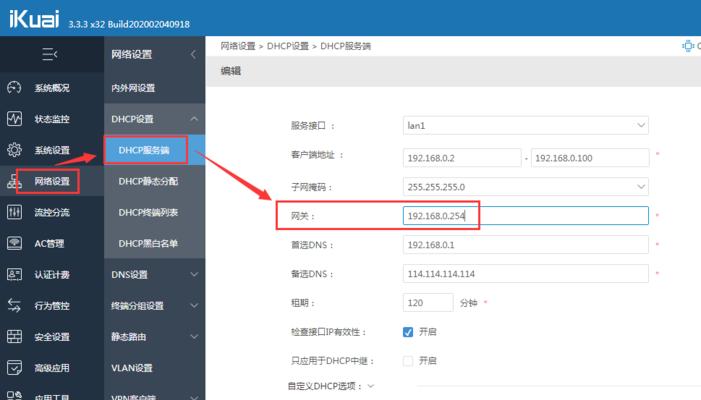Click the hamburger menu collapse icon
This screenshot has height=400, width=701.
click(x=50, y=53)
